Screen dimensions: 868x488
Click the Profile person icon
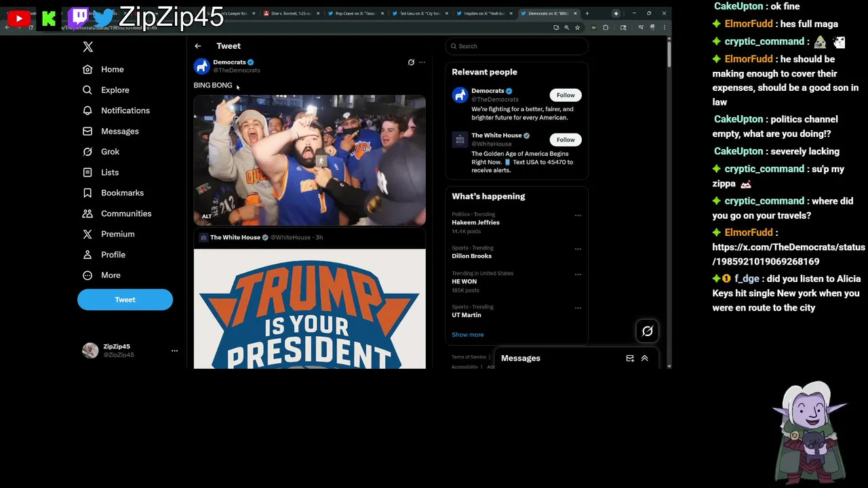click(87, 255)
